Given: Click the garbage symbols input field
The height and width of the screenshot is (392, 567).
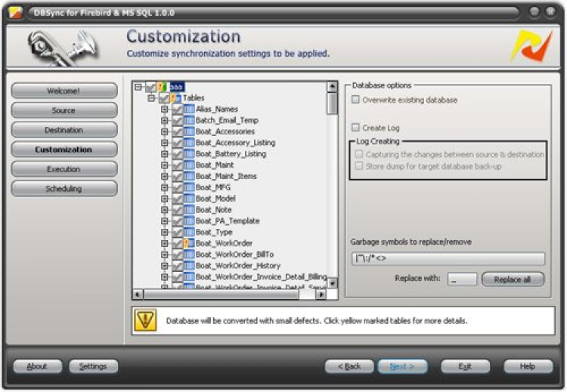Looking at the screenshot, I should click(x=448, y=258).
